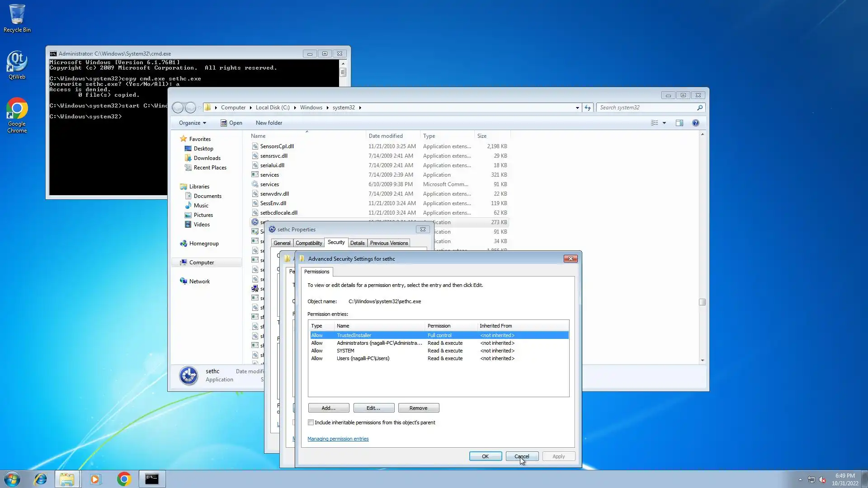Switch to the Compatibility tab
This screenshot has width=868, height=488.
pyautogui.click(x=309, y=243)
